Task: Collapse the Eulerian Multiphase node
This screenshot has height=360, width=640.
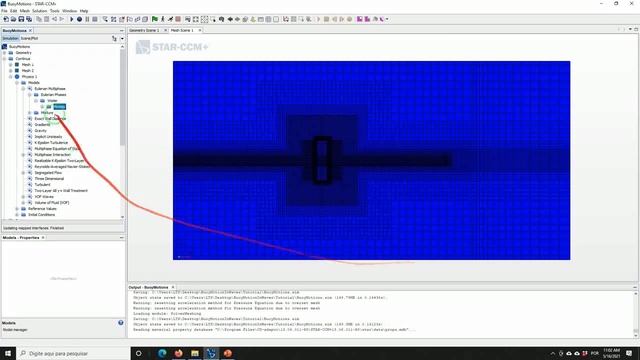Action: (23, 89)
